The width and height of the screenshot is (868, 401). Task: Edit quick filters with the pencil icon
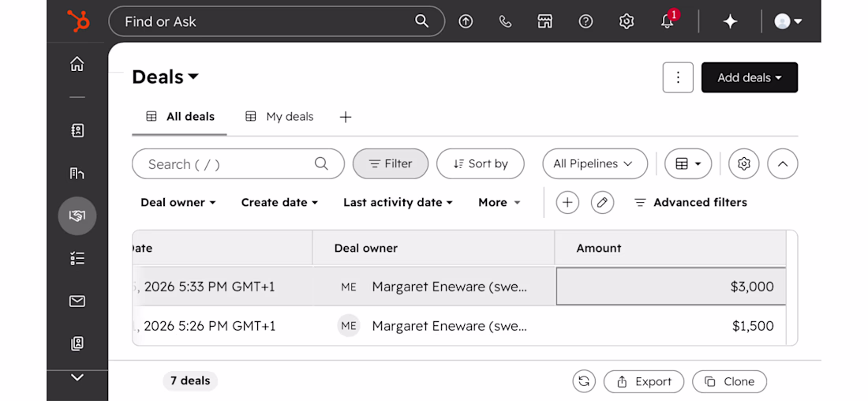tap(602, 202)
